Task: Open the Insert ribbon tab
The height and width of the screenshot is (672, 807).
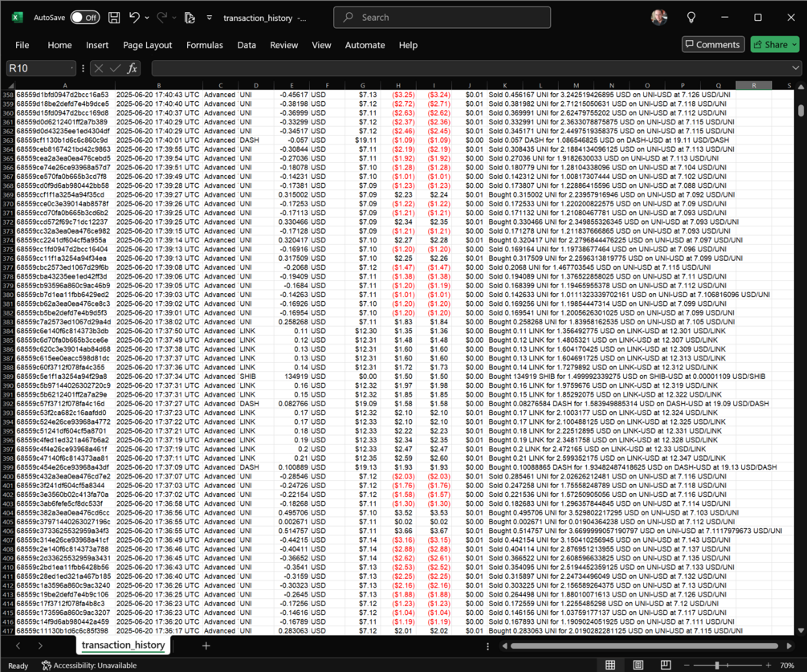Action: click(97, 45)
